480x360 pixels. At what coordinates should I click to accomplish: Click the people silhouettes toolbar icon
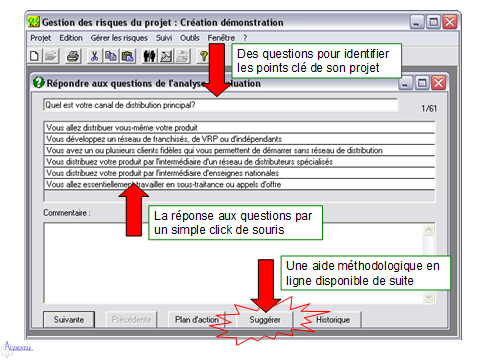point(149,56)
